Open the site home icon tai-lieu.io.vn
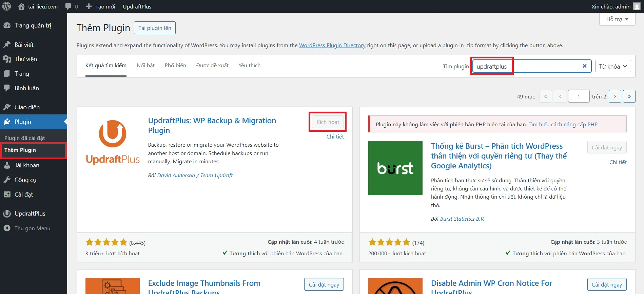644x294 pixels. click(x=21, y=6)
